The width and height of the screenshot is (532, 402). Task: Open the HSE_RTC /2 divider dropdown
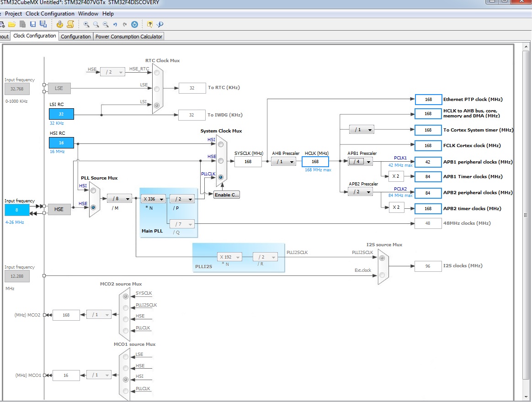(112, 72)
